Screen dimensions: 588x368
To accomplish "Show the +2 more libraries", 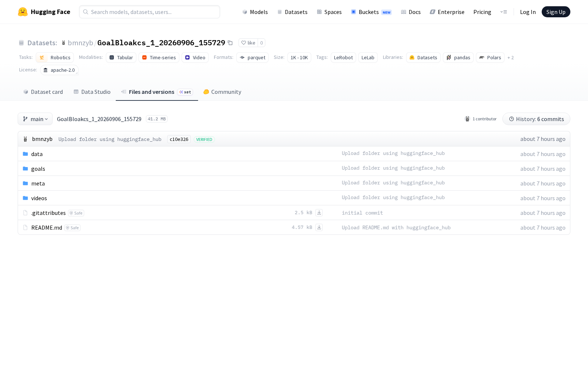I will pos(510,57).
